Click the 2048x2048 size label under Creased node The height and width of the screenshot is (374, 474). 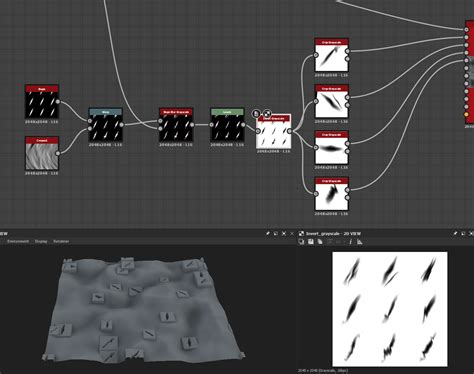tap(42, 173)
